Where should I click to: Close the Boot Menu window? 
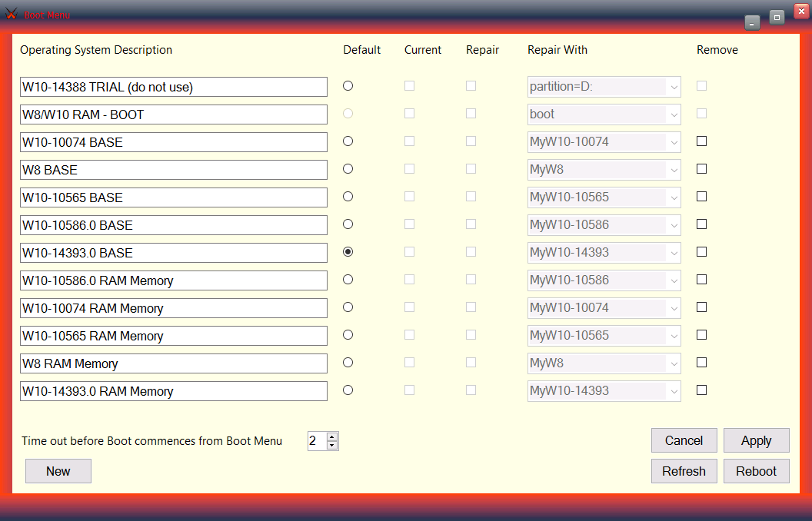coord(801,11)
